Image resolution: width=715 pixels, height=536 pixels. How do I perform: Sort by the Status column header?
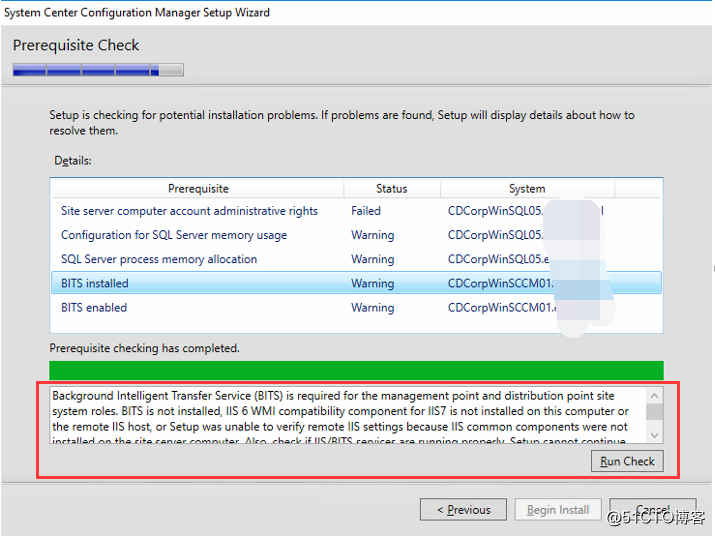click(392, 188)
